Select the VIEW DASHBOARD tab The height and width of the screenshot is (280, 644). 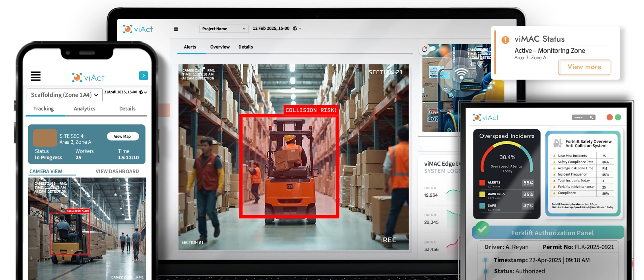[117, 171]
